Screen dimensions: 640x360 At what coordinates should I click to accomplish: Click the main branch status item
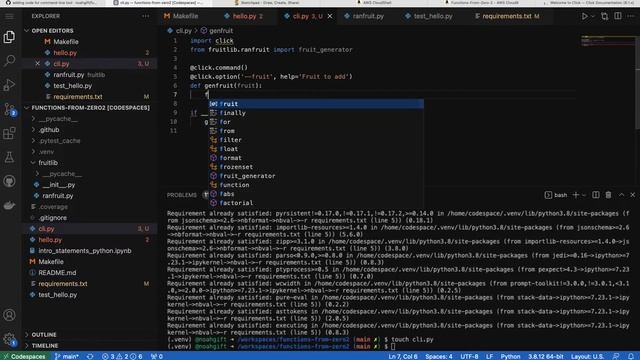[66, 356]
